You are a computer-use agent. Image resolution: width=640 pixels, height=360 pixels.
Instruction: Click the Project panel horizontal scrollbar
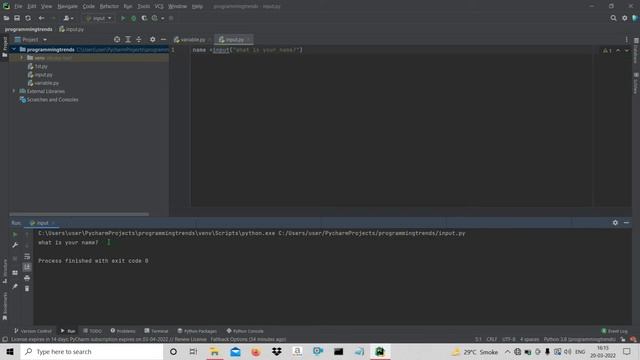[x=79, y=214]
